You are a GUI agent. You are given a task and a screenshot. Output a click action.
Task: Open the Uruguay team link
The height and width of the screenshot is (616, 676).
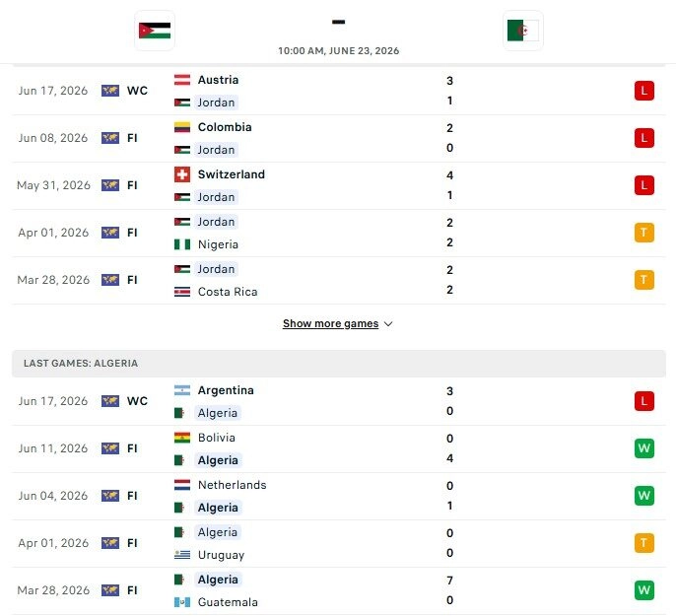[x=221, y=555]
